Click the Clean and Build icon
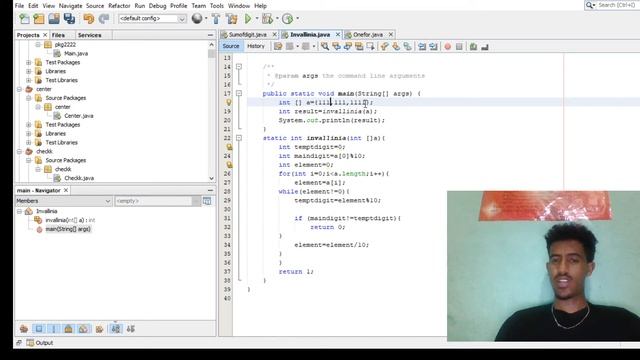Screen dimensions: 640x360 click(x=231, y=19)
